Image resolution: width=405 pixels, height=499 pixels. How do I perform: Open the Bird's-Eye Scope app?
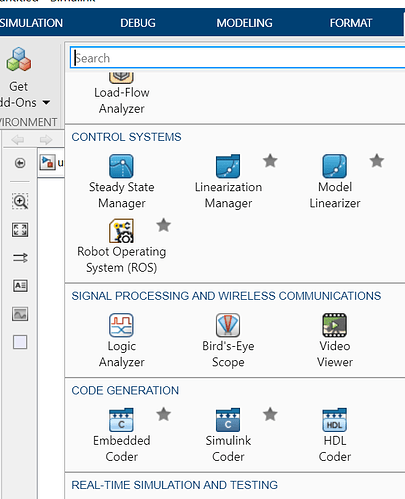[228, 340]
